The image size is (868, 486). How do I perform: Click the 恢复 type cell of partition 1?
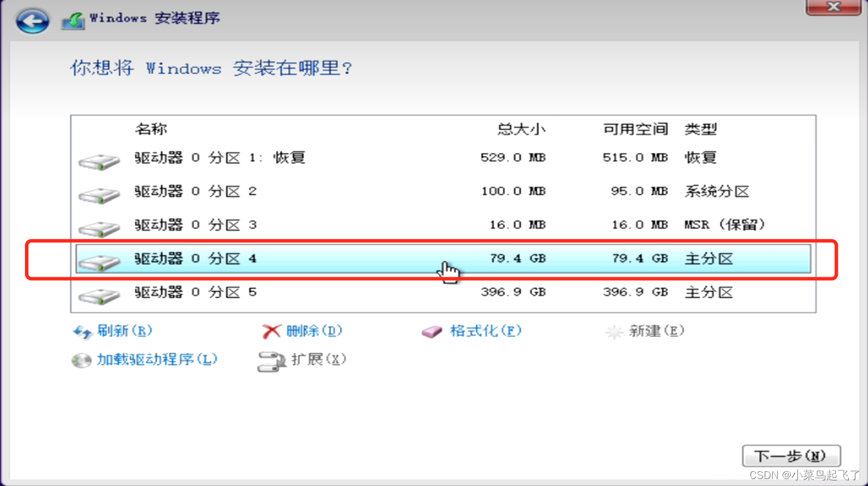coord(701,158)
